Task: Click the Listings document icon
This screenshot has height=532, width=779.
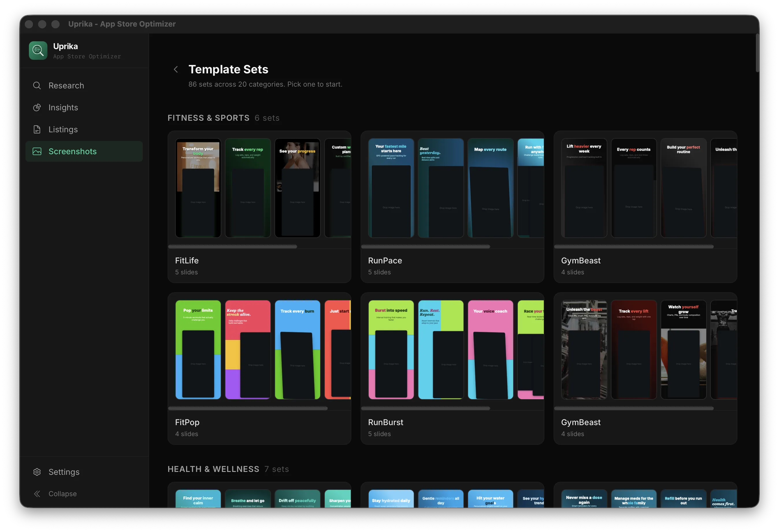Action: pos(37,129)
